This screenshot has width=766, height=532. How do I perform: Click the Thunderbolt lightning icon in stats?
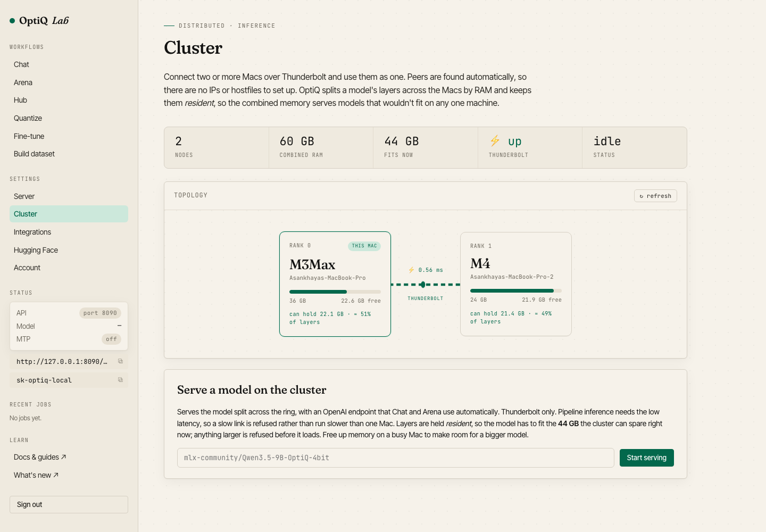click(495, 140)
